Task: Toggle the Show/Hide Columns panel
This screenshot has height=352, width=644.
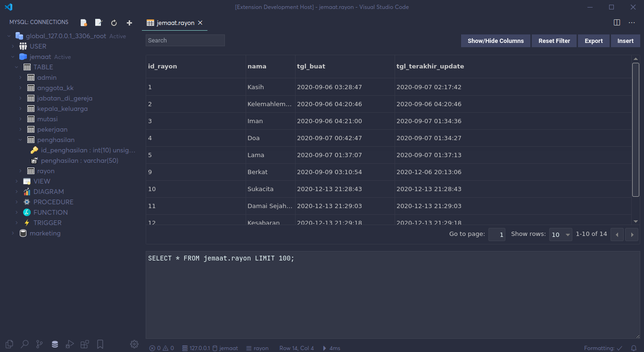Action: click(x=495, y=41)
